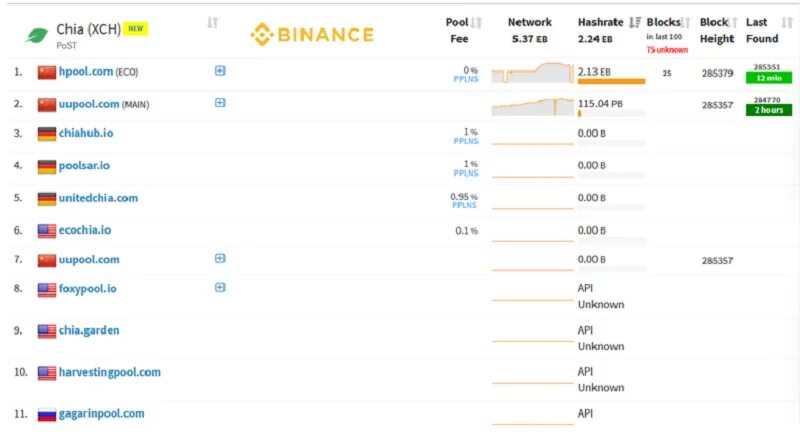Click the Chia leaf logo icon
Screen dimensions: 800x444
tap(38, 35)
